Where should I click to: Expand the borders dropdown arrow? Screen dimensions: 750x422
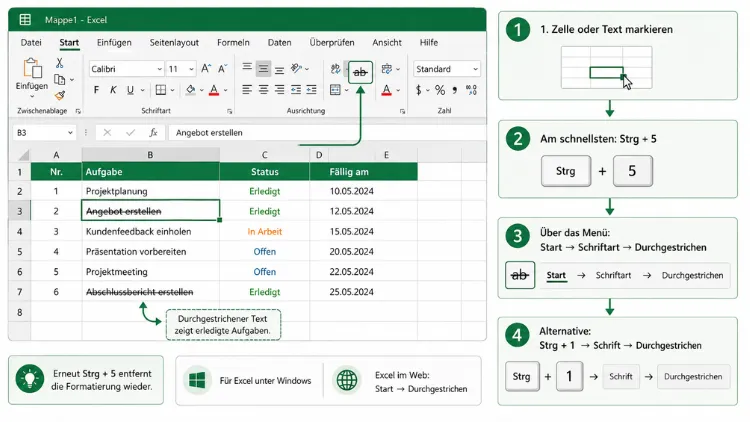point(172,90)
